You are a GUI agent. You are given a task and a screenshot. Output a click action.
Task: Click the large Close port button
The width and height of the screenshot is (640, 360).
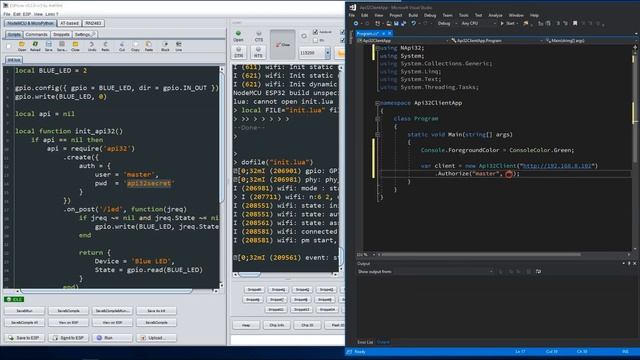(x=282, y=44)
